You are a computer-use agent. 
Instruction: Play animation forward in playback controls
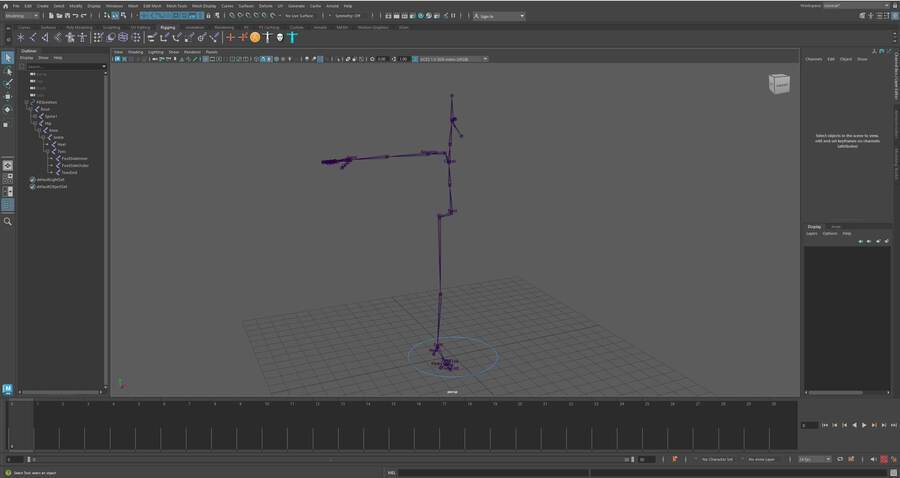(864, 425)
